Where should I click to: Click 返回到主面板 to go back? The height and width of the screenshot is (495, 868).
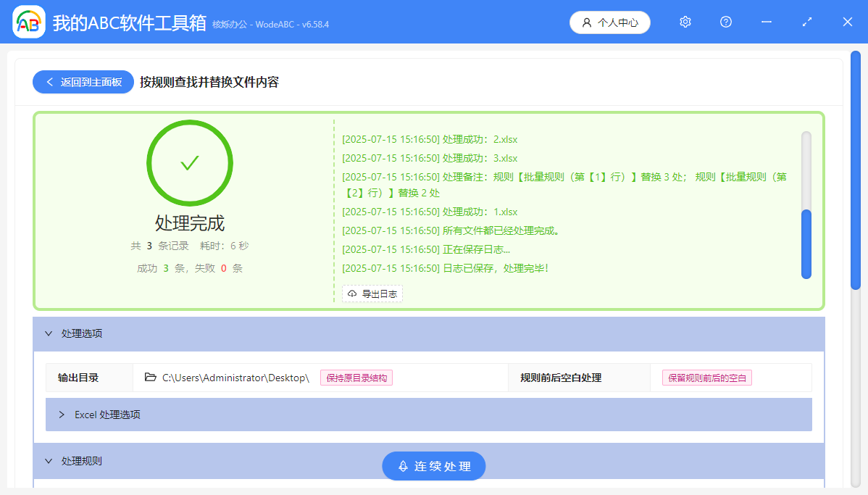click(x=83, y=81)
